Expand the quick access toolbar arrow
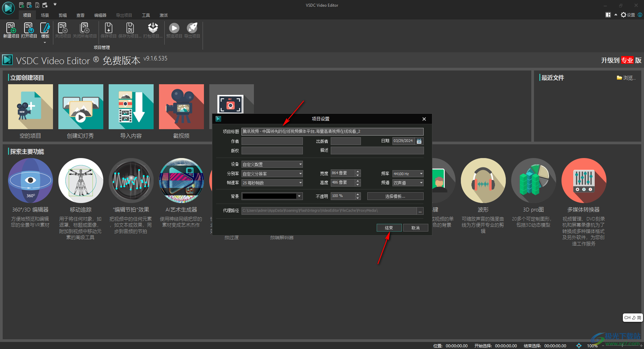The height and width of the screenshot is (349, 644). (x=55, y=5)
